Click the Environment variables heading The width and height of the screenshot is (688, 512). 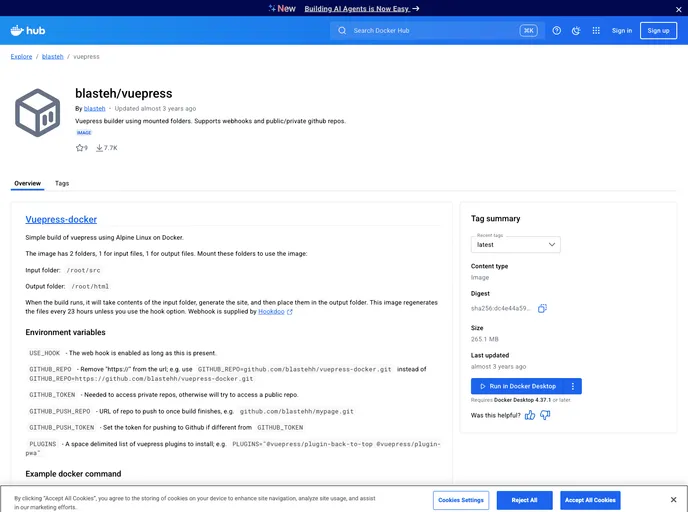pos(65,332)
